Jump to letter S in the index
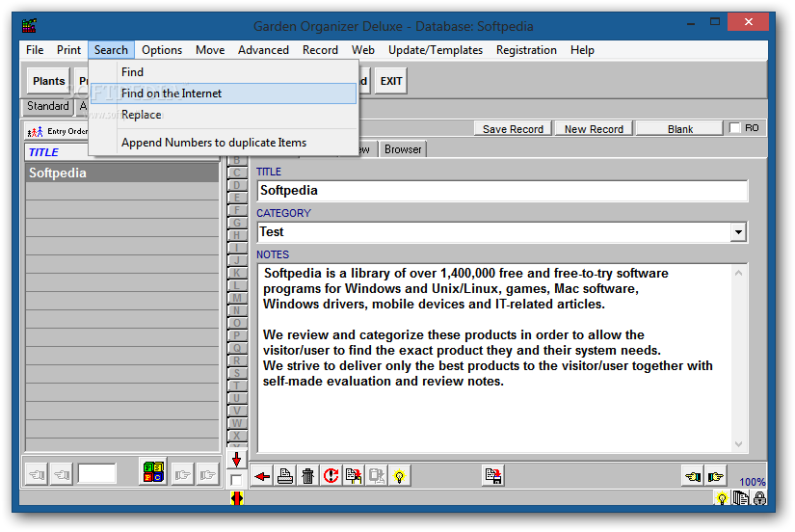 click(x=236, y=373)
